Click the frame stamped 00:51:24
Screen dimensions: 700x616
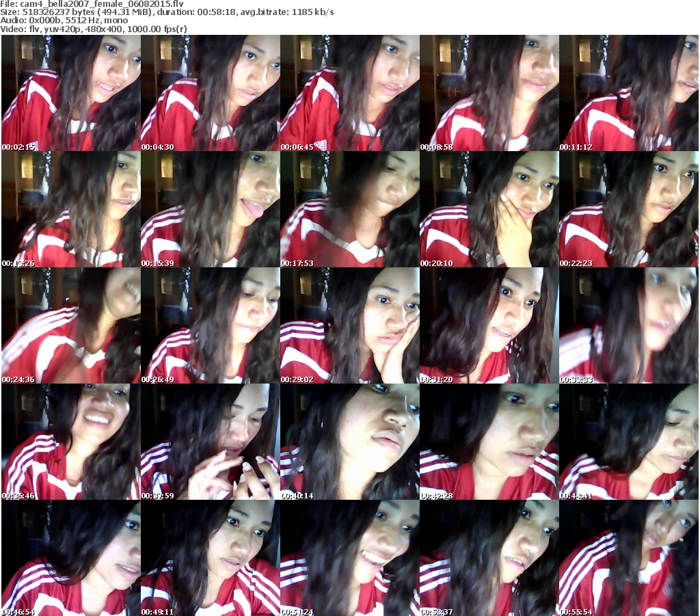(350, 558)
